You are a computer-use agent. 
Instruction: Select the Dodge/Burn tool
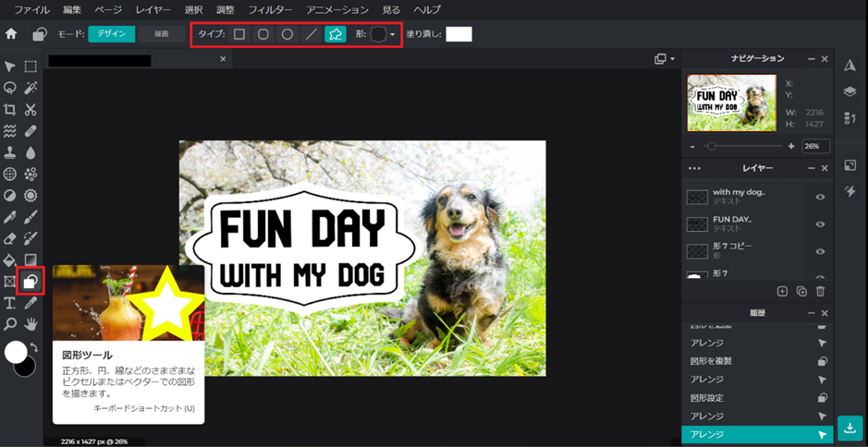pyautogui.click(x=9, y=195)
